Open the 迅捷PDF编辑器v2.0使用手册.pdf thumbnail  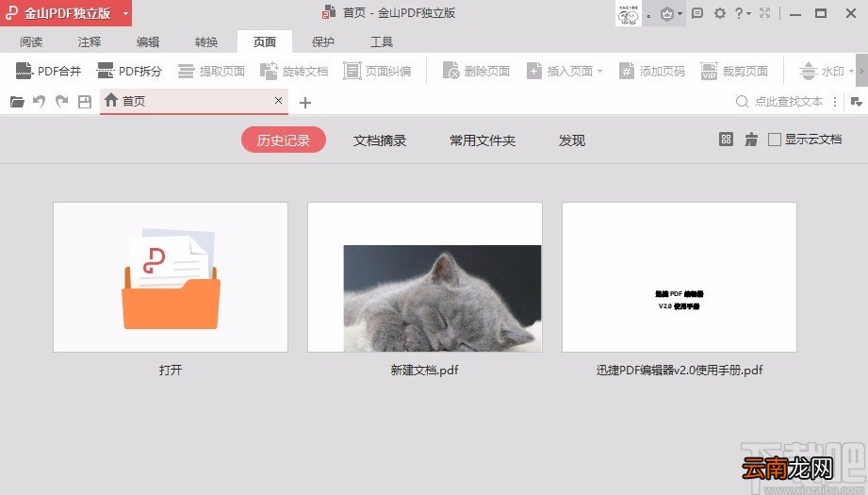(x=680, y=277)
